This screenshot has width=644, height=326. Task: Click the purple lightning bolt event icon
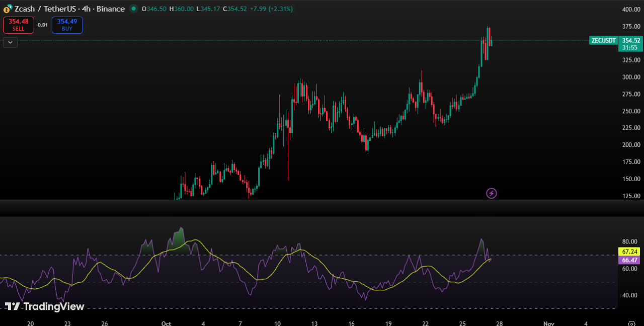(x=492, y=193)
